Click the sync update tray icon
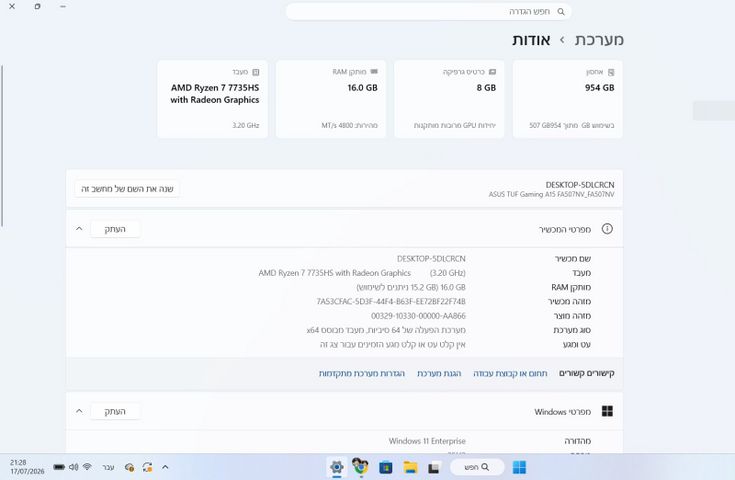The image size is (735, 480). (x=147, y=467)
